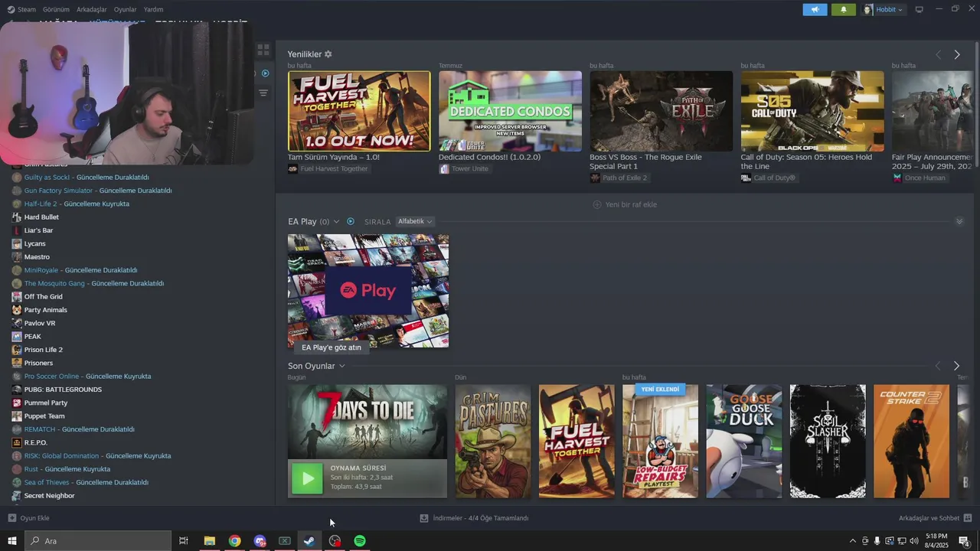980x551 pixels.
Task: Click Yeni bir raf ekle link
Action: 631,204
